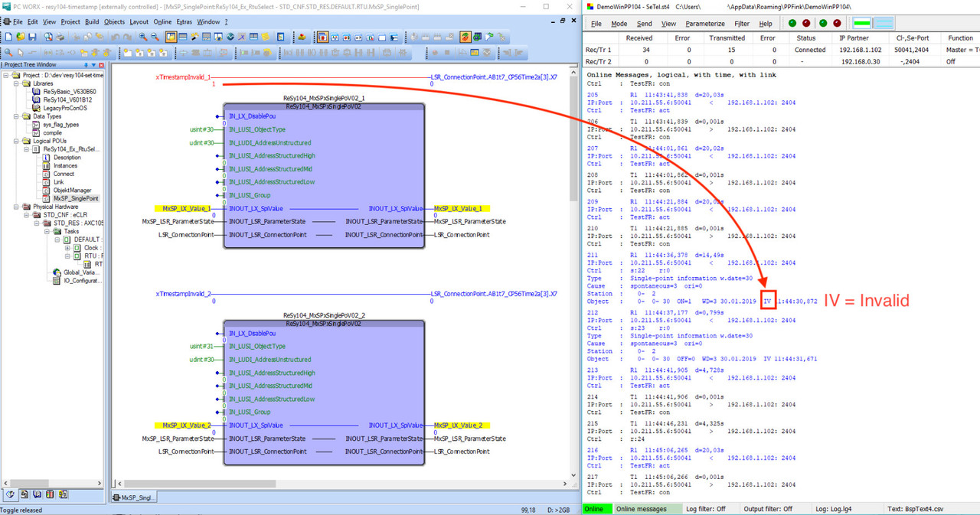Image resolution: width=980 pixels, height=515 pixels.
Task: Click the Open Project folder icon
Action: pos(21,37)
